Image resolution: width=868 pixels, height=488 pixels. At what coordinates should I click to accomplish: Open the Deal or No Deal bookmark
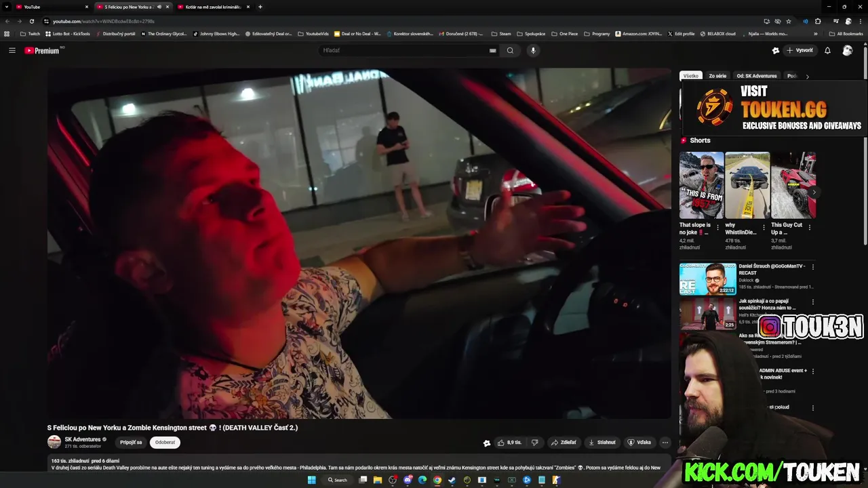357,33
